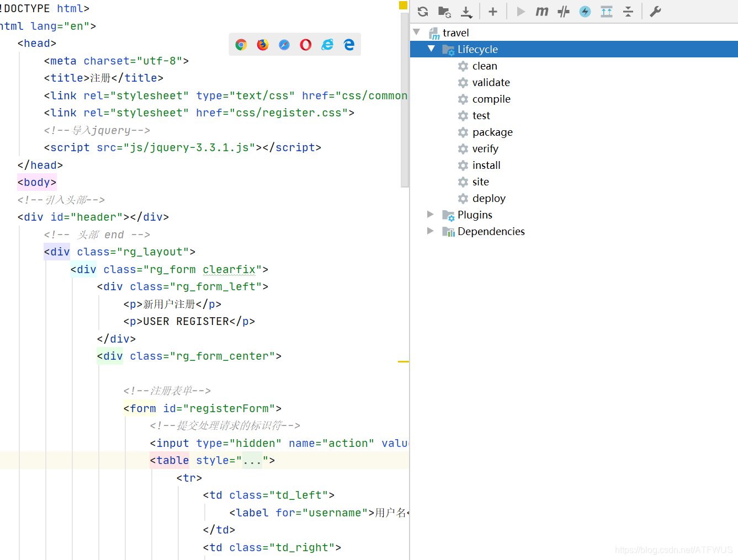Screen dimensions: 738x560
Task: Open page in Chrome browser
Action: click(x=241, y=45)
